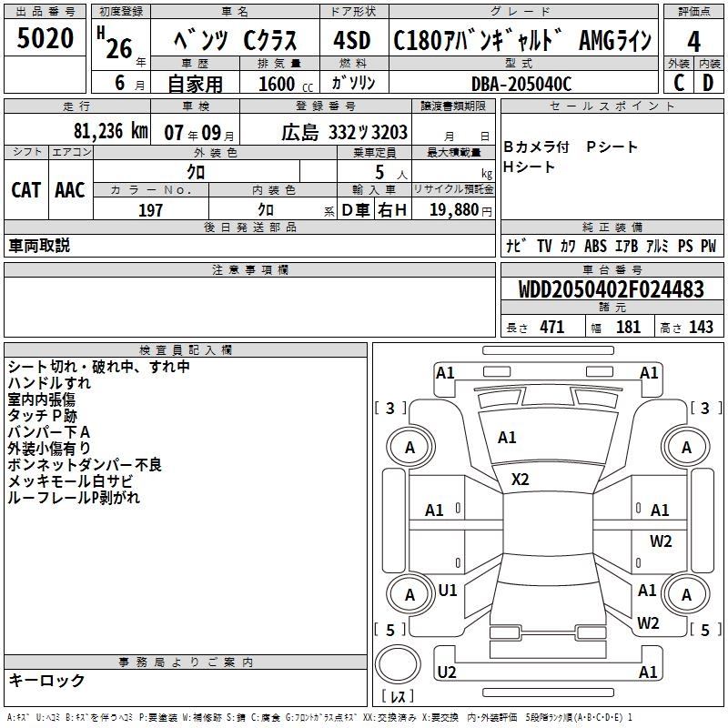The image size is (728, 728).
Task: Click the [レス] spare tire label
Action: pos(398,696)
